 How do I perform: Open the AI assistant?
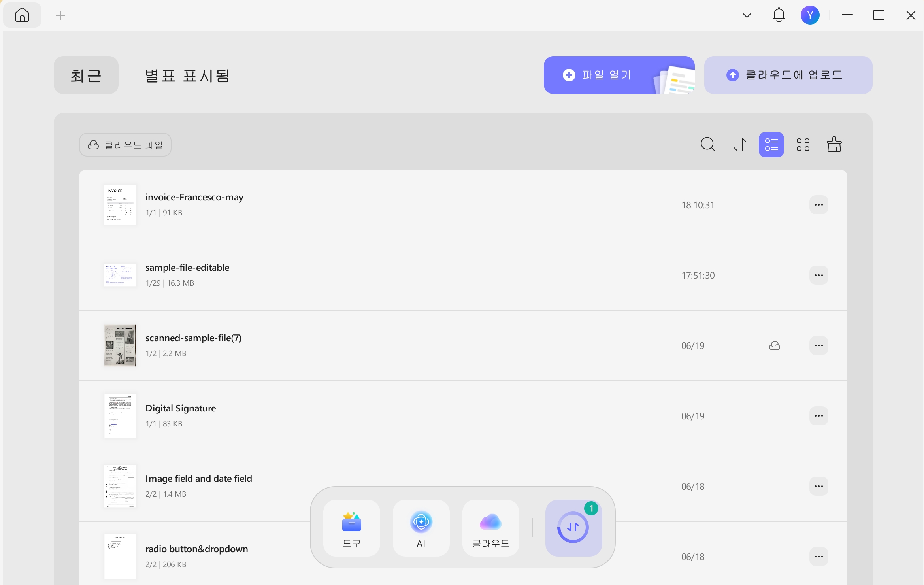(421, 528)
